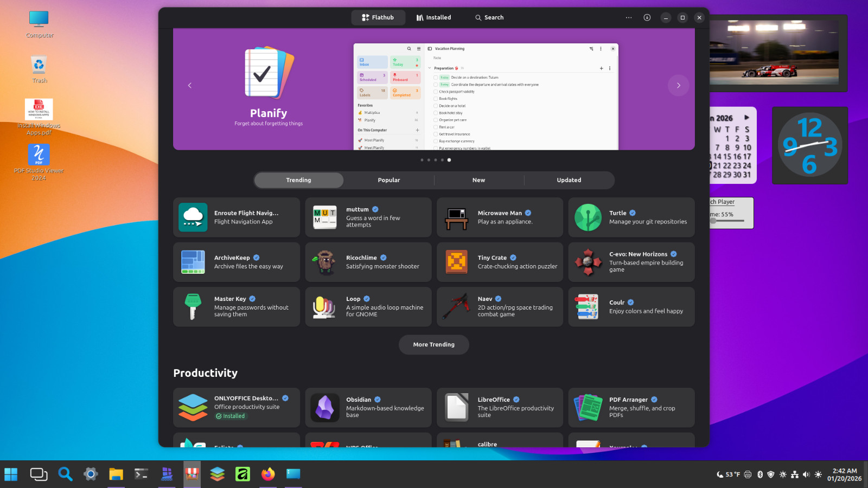Open the Obsidian app card
The height and width of the screenshot is (488, 868).
click(368, 407)
